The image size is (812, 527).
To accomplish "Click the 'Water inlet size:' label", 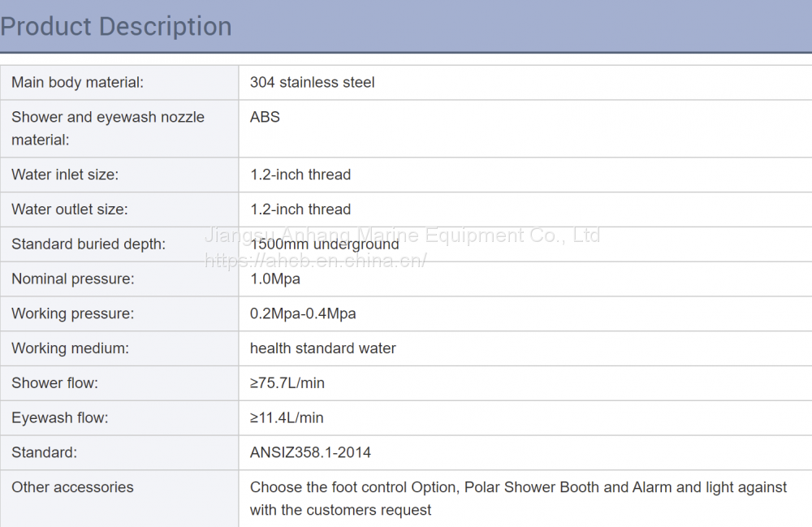I will (x=65, y=175).
